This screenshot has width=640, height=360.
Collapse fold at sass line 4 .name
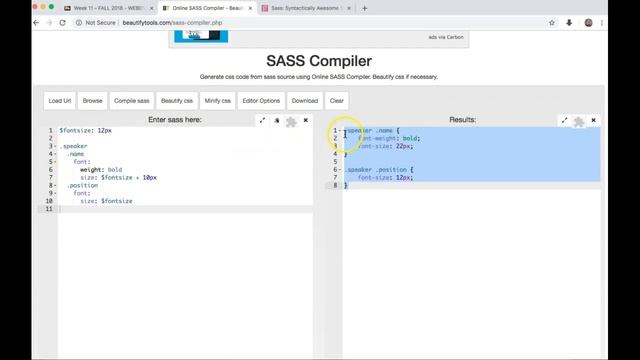click(56, 154)
